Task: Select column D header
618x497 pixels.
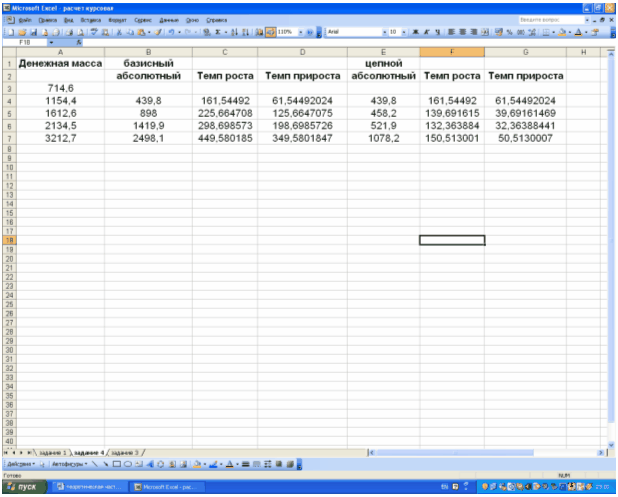Action: [x=302, y=52]
